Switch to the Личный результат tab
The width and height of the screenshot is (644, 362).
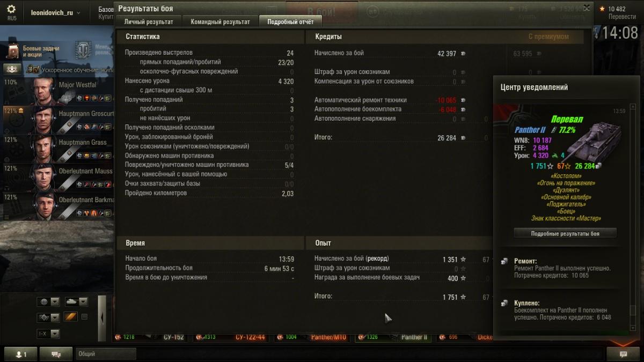pyautogui.click(x=149, y=22)
